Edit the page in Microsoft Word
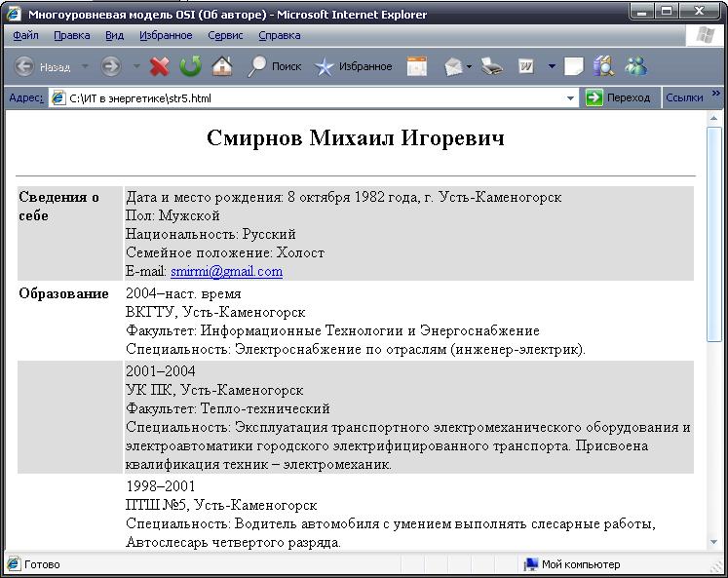Screen dimensions: 728x578 pos(526,66)
